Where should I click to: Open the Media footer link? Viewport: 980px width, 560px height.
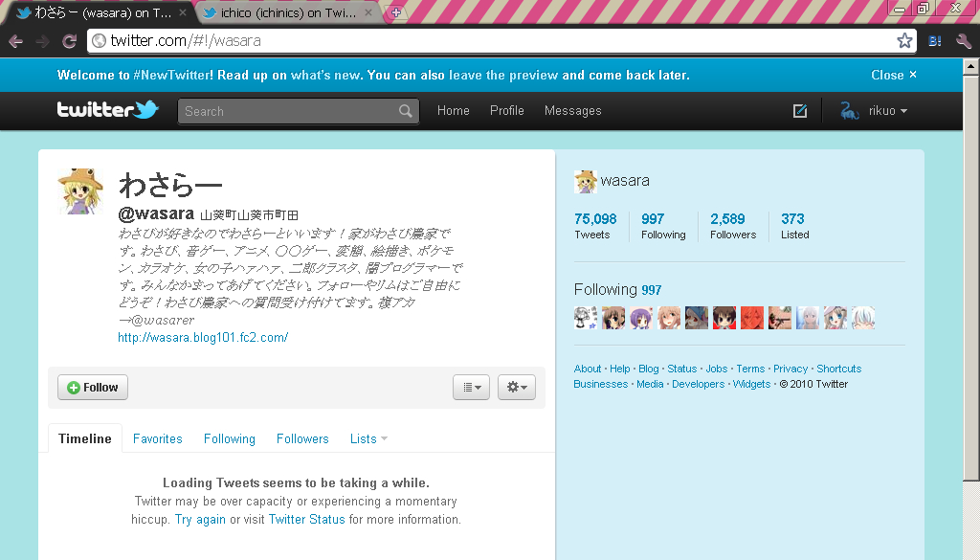click(x=650, y=384)
